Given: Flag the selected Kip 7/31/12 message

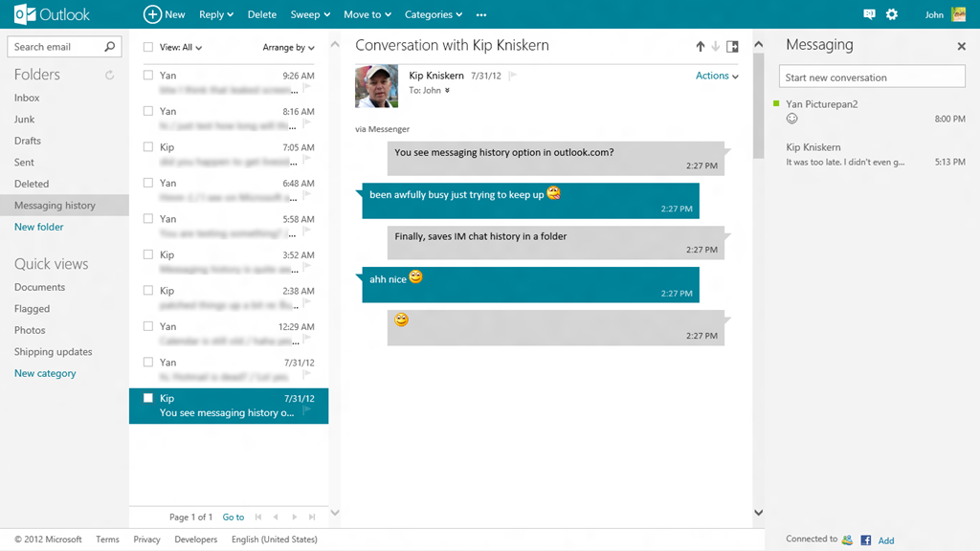Looking at the screenshot, I should click(x=307, y=410).
